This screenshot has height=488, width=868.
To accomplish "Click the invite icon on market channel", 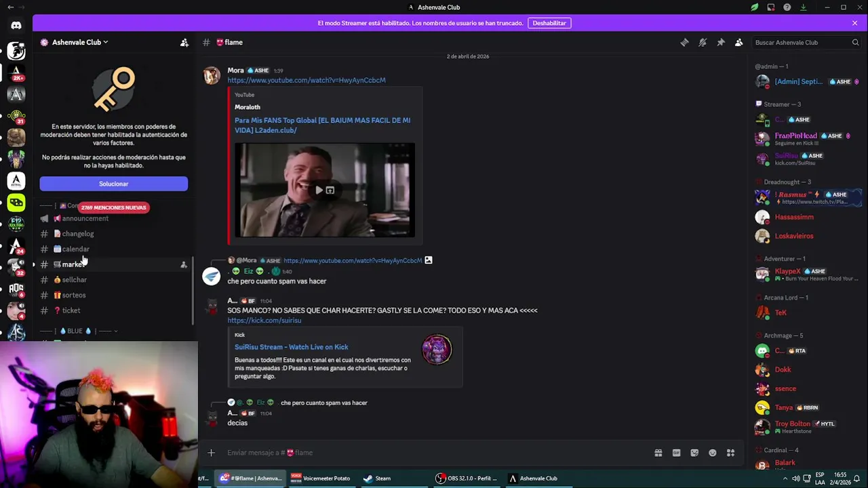I will 183,264.
